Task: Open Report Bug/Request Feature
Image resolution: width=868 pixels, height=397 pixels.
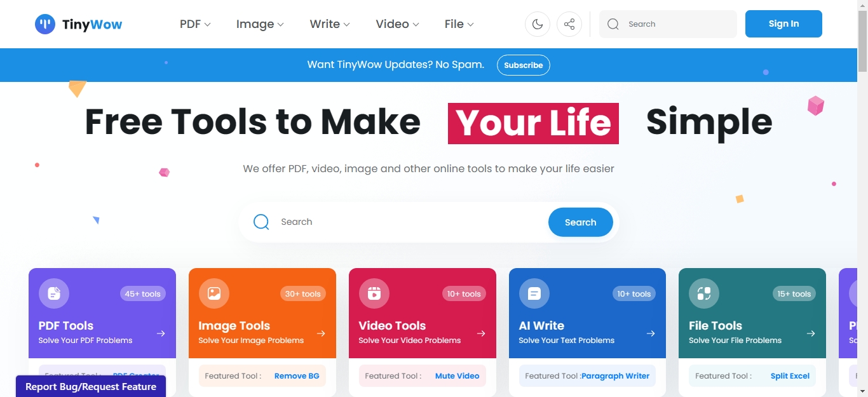Action: click(91, 386)
